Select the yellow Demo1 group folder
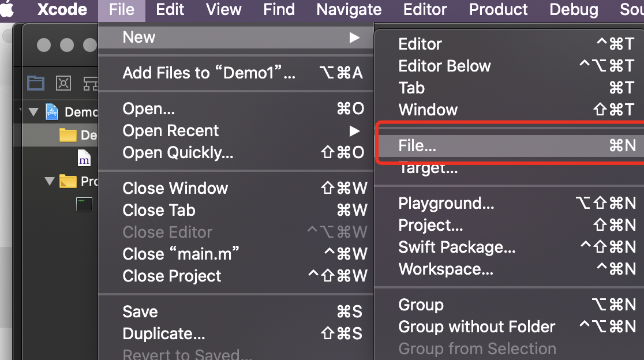The height and width of the screenshot is (360, 644). coord(68,134)
